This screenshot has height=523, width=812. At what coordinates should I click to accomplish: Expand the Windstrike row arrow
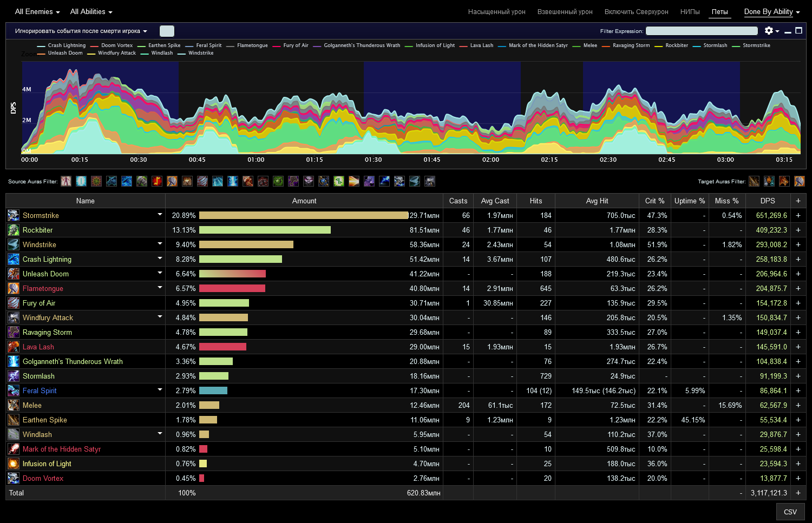(x=160, y=244)
